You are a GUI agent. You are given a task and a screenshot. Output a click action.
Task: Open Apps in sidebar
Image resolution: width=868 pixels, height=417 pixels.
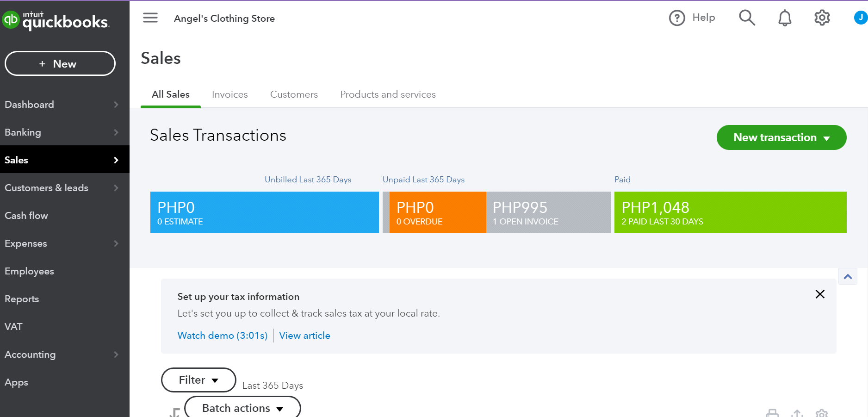click(16, 382)
